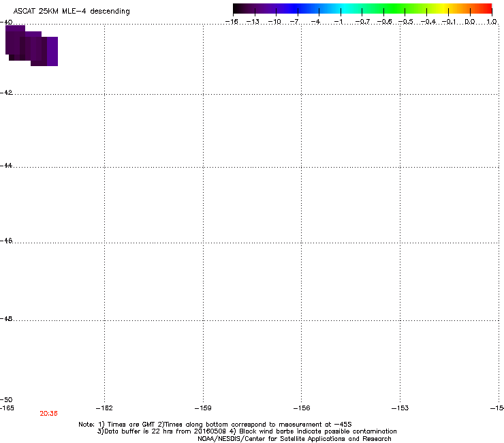The width and height of the screenshot is (504, 443).
Task: Click the -0.7 color scale label
Action: pos(362,22)
